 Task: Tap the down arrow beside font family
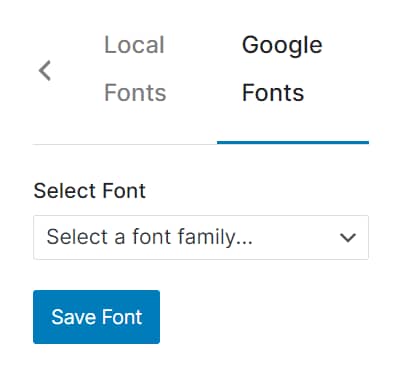[x=348, y=238]
